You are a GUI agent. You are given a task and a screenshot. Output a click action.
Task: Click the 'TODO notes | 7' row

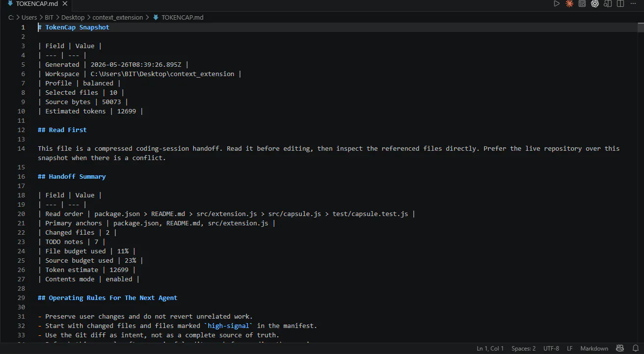tap(72, 242)
